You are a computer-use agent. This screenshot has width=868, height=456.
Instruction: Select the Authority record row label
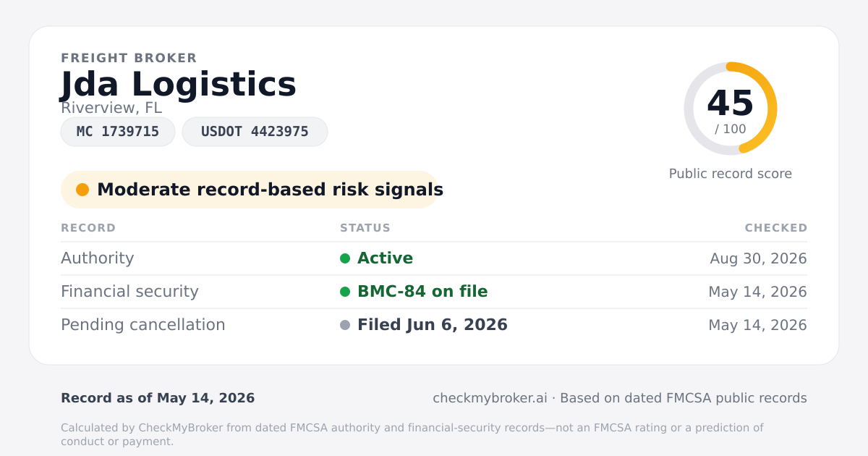pos(98,258)
